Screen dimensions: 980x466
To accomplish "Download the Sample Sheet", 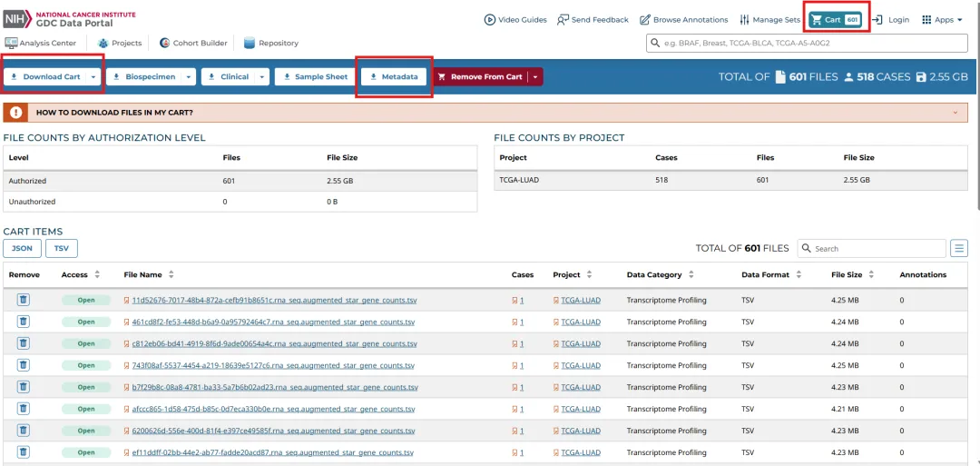I will coord(315,77).
